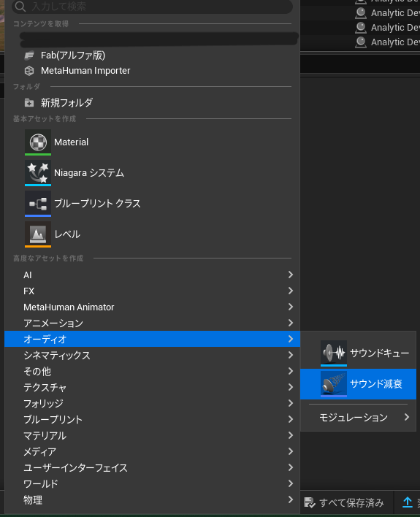Screen dimensions: 420x517
Task: Expand the その他 submenu
Action: 152,371
